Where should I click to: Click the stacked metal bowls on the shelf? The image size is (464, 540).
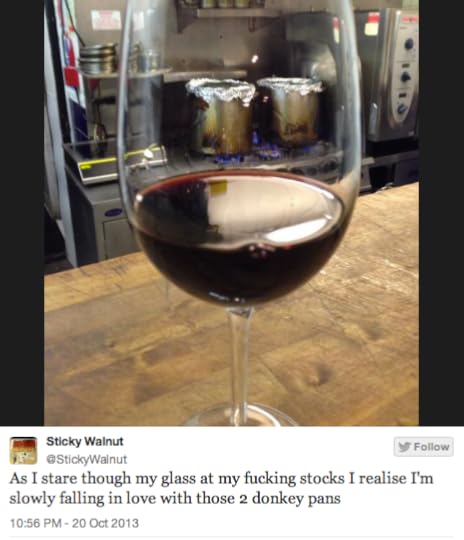point(97,59)
